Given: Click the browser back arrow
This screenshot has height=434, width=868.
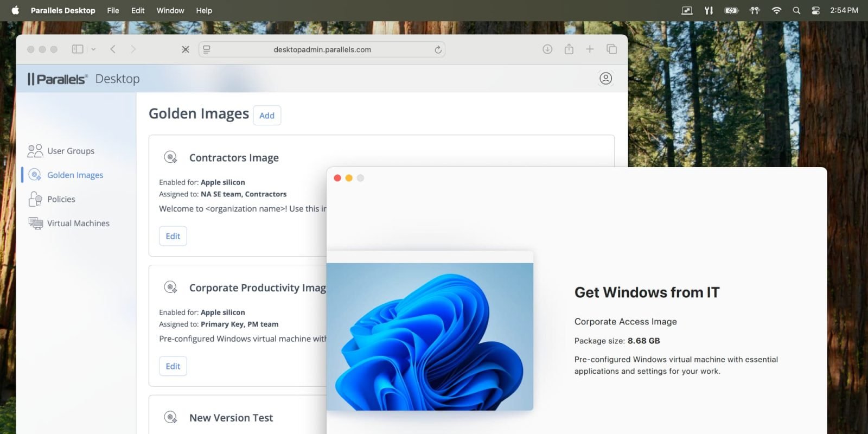Looking at the screenshot, I should pos(113,49).
